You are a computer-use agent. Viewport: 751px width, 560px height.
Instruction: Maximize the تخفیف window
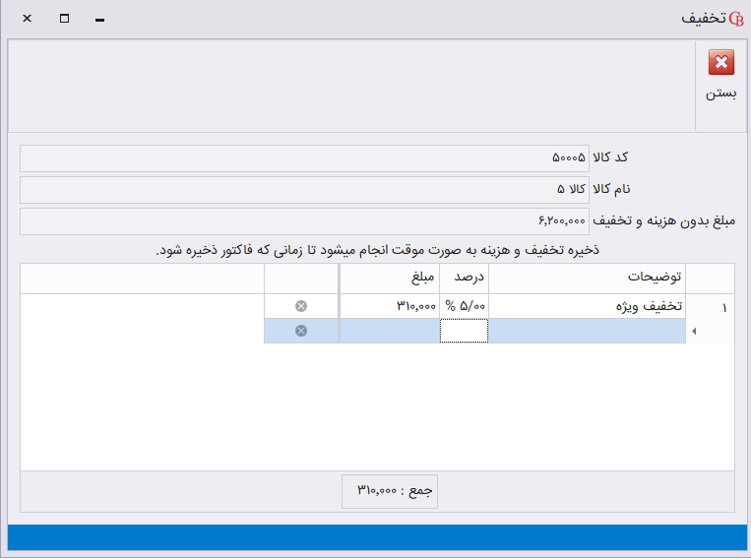[64, 19]
